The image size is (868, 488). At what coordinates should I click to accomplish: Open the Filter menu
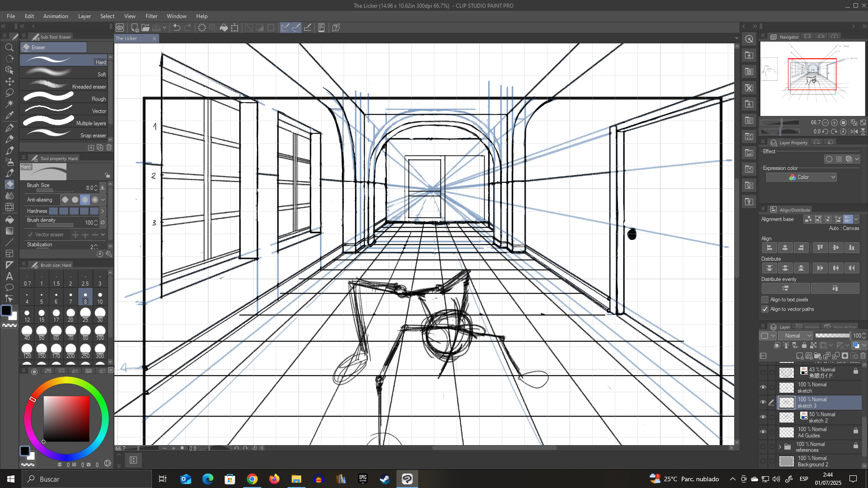[151, 16]
